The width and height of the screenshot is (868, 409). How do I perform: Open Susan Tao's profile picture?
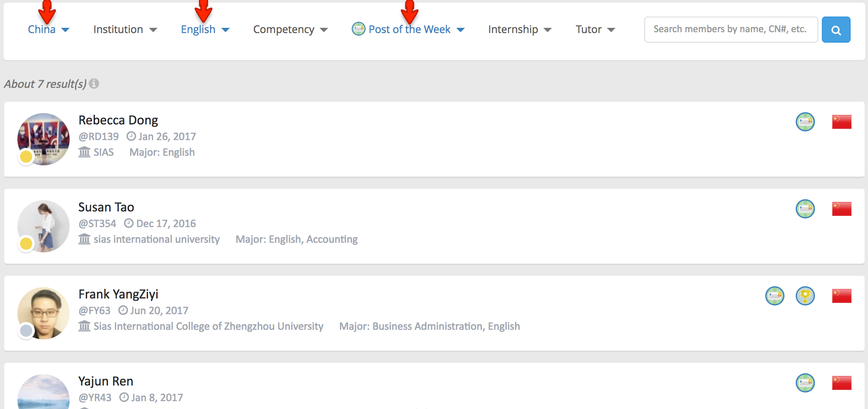(44, 226)
